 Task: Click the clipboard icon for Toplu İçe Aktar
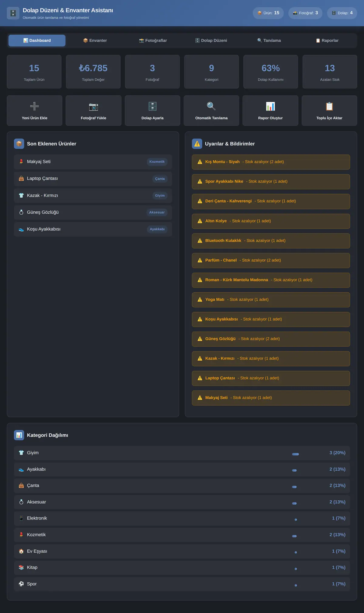(329, 106)
